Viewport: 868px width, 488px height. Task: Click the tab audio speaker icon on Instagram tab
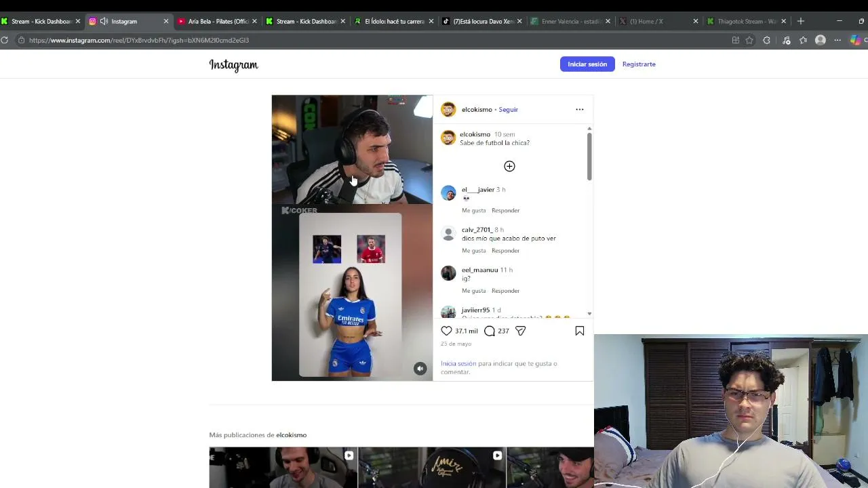(104, 21)
